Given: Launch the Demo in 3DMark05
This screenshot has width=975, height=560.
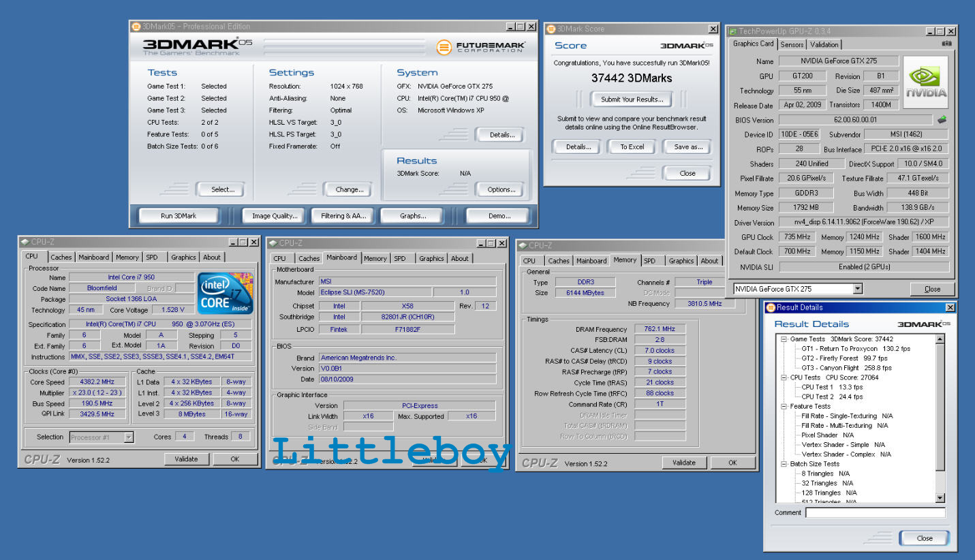Looking at the screenshot, I should (499, 216).
